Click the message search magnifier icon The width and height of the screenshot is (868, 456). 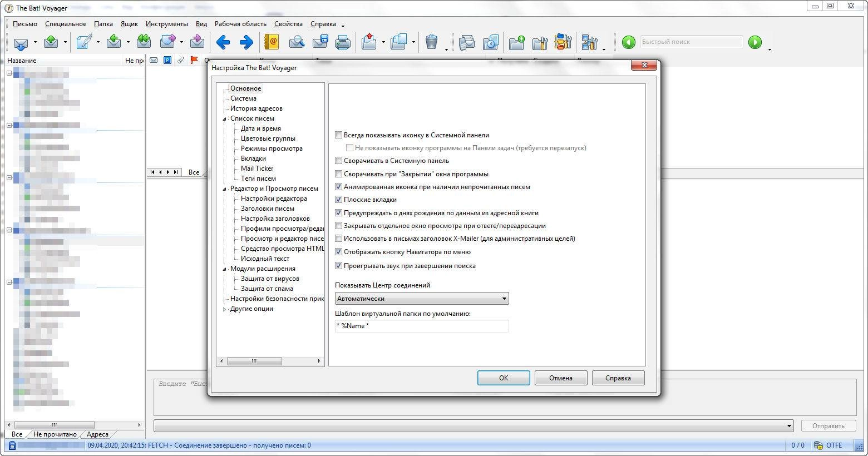pyautogui.click(x=297, y=42)
